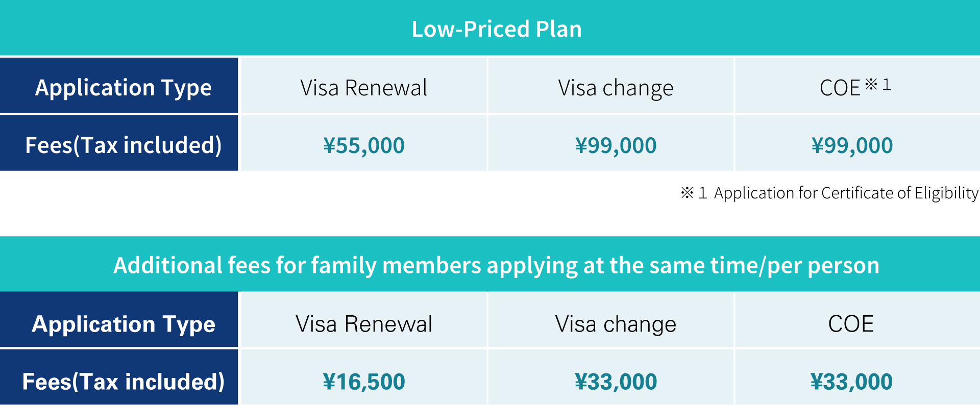This screenshot has height=405, width=980.
Task: Click the ¥33,000 family COE fee
Action: (x=851, y=382)
